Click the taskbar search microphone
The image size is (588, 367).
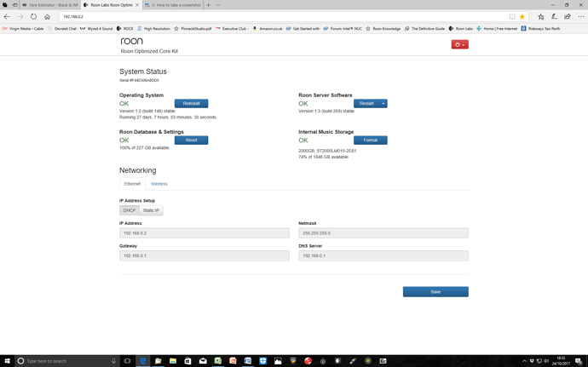point(113,361)
